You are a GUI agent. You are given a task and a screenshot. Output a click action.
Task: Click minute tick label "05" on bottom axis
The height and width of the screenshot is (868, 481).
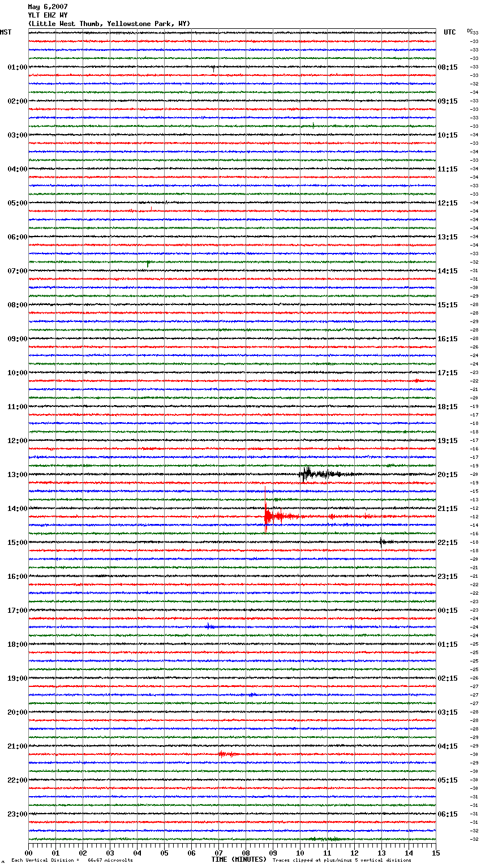coord(164,853)
